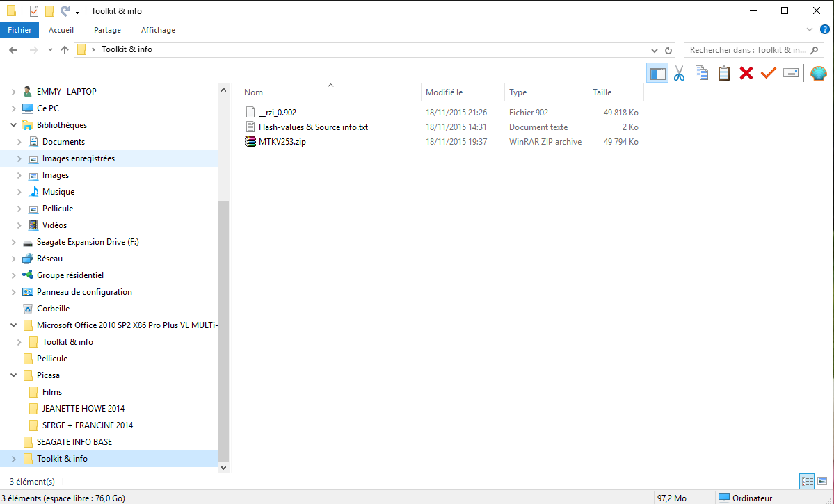Image resolution: width=834 pixels, height=504 pixels.
Task: Click the scissors Cut icon in toolbar
Action: click(679, 74)
